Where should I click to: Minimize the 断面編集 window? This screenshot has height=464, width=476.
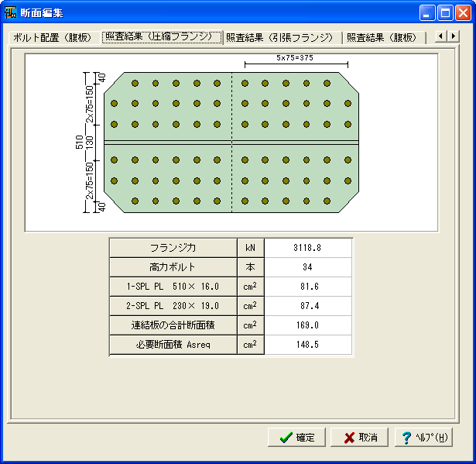[427, 12]
